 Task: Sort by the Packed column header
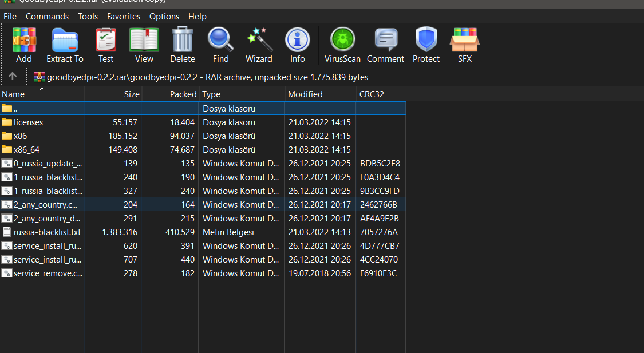[170, 94]
